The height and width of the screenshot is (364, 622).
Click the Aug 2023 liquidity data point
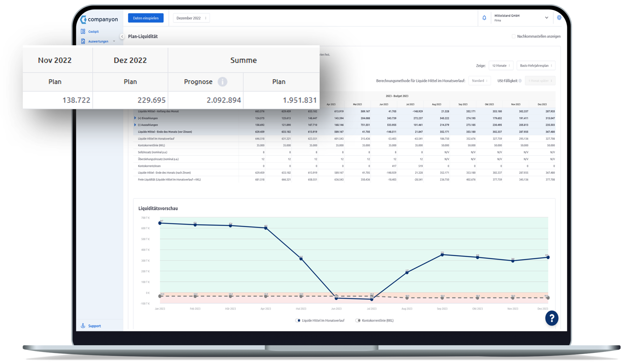407,272
